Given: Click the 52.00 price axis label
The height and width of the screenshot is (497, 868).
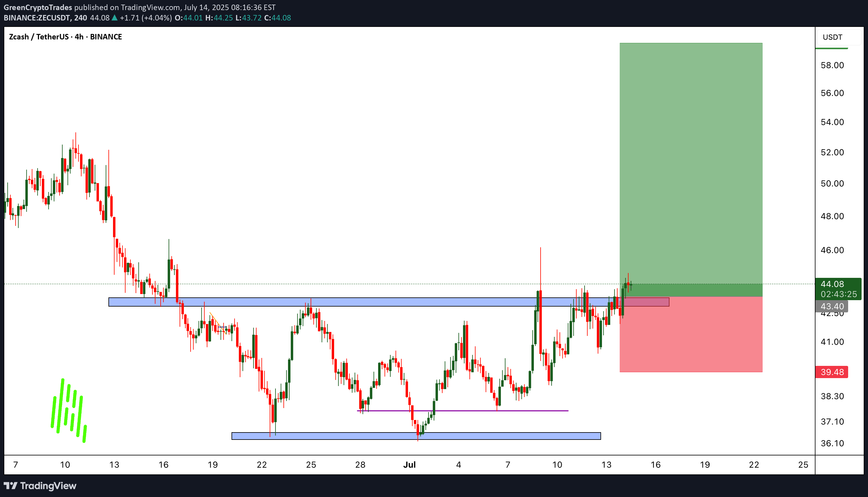Looking at the screenshot, I should (x=832, y=152).
